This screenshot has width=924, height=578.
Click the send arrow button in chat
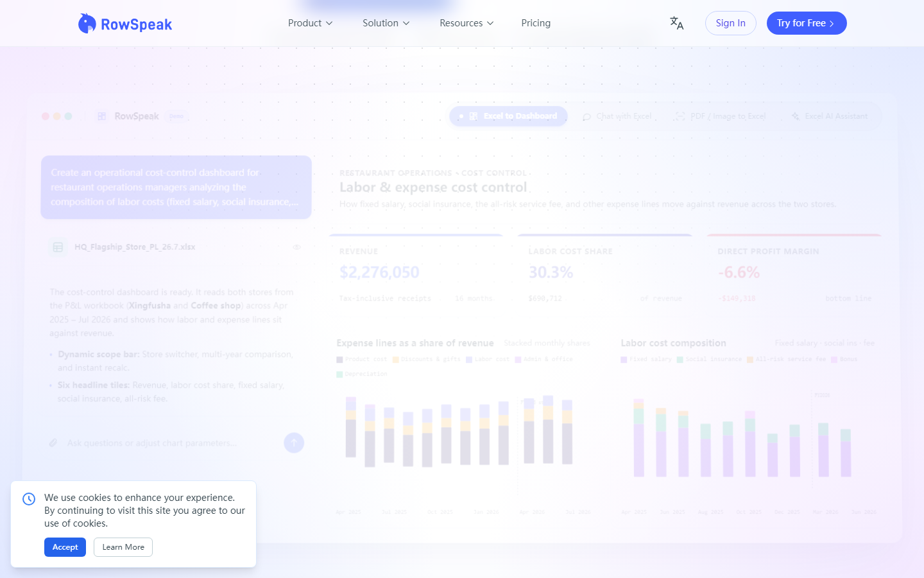tap(294, 442)
